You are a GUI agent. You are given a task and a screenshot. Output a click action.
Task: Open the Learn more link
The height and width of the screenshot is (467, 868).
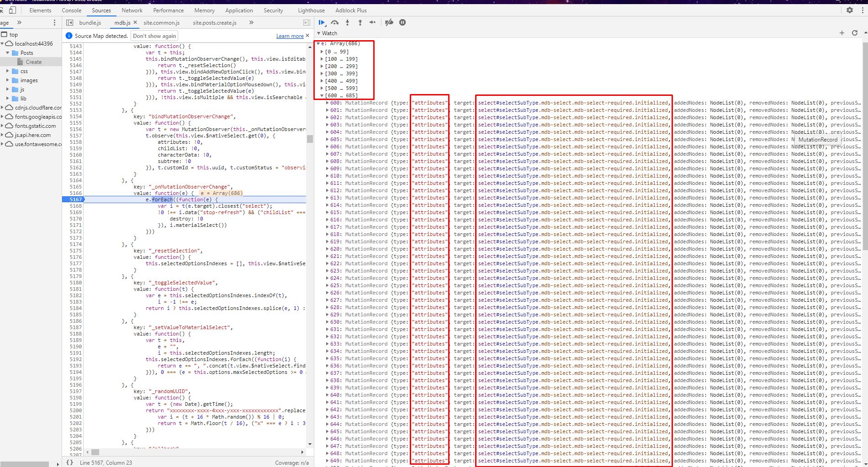pyautogui.click(x=290, y=36)
